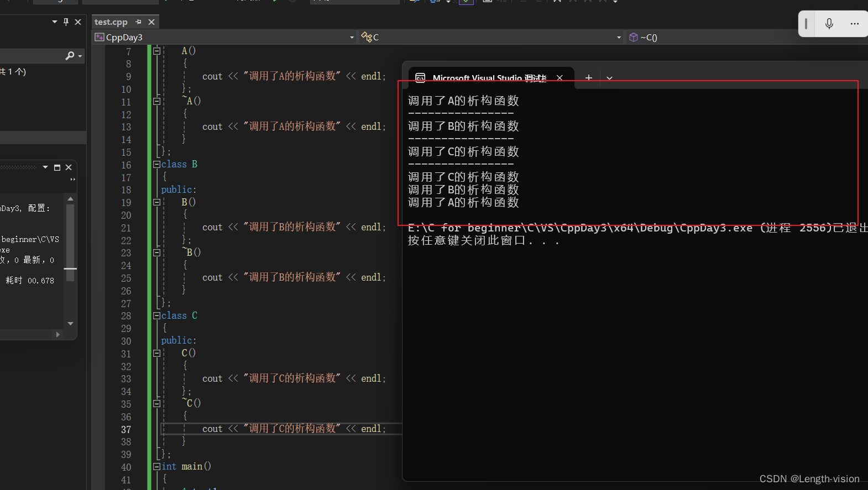Open the left panel window options dropdown

click(x=55, y=22)
